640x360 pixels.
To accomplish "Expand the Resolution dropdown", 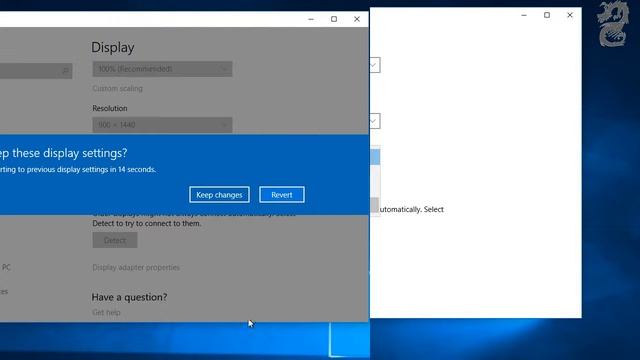I will [x=162, y=125].
